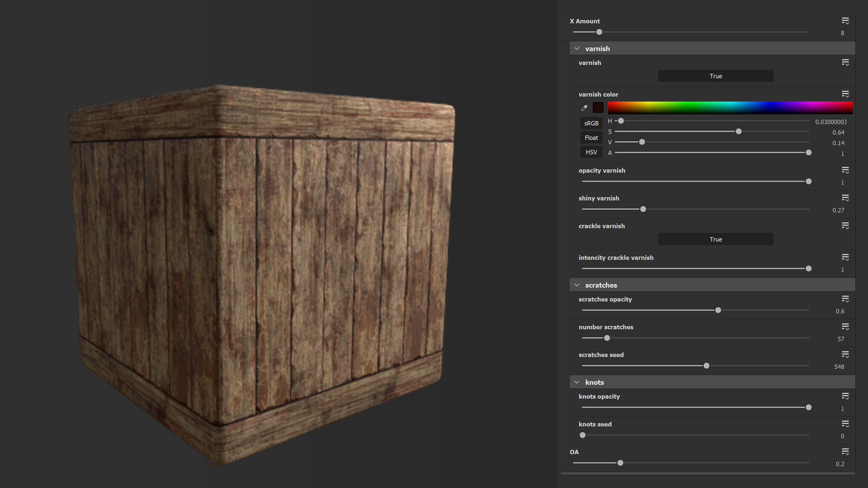Toggle the crackle varnish True button
Viewport: 868px width, 488px height.
(715, 239)
